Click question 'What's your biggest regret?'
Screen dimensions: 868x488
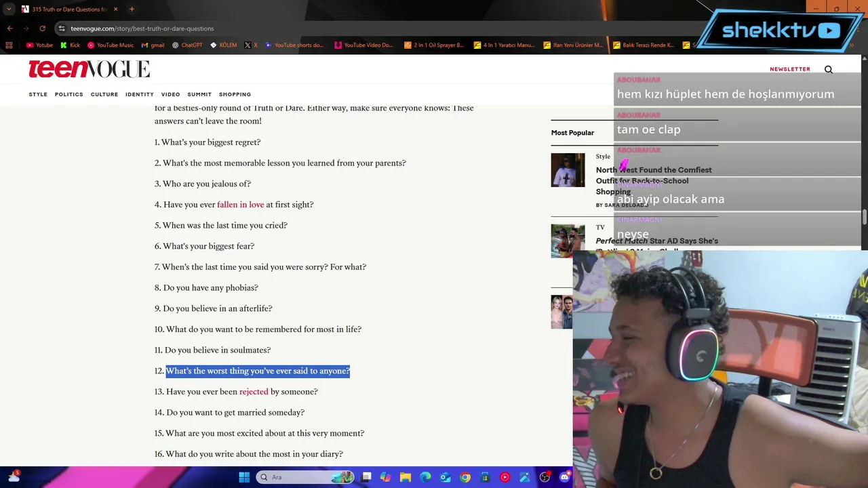click(x=211, y=142)
